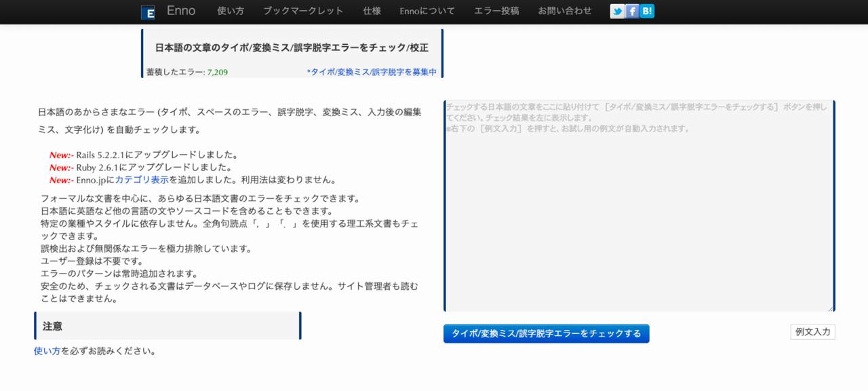
Task: Click the ユーザー登録は不要です。 line
Action: point(92,261)
